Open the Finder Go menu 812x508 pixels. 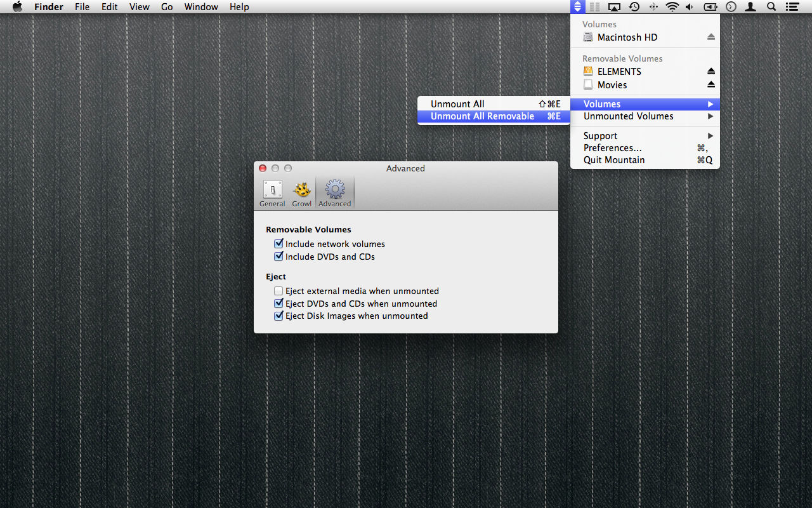pos(167,7)
